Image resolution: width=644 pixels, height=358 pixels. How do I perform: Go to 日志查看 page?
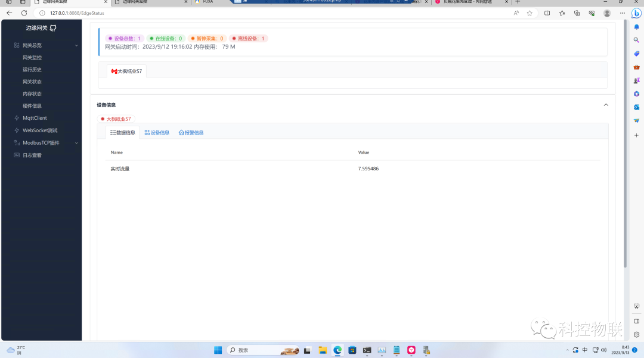[32, 155]
